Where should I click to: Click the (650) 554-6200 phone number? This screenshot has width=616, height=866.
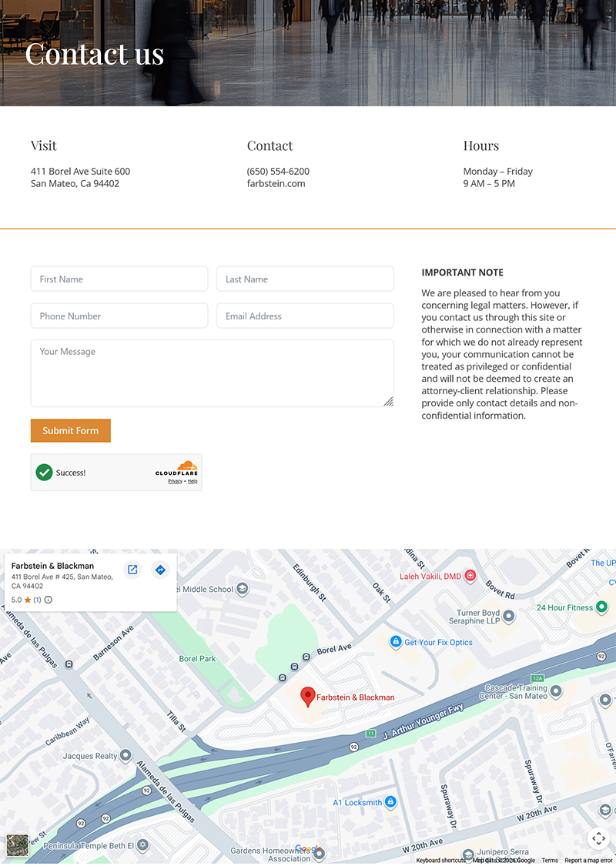tap(278, 171)
